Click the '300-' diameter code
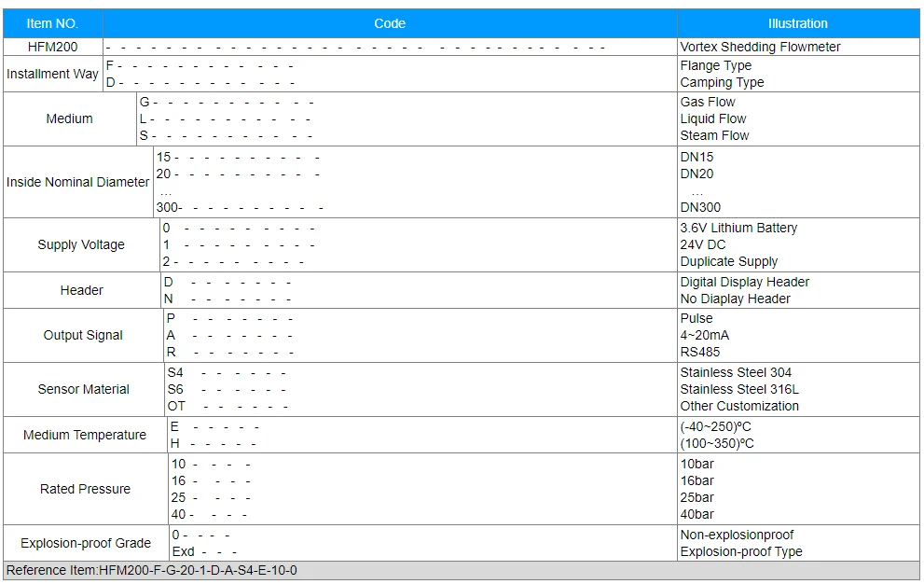This screenshot has height=584, width=924. 169,208
